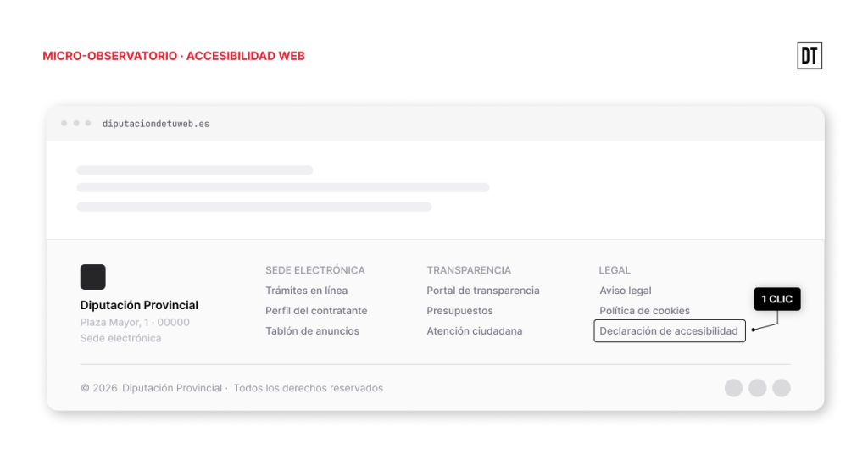Click the diputaciondetuweb.es address bar
868x471 pixels.
point(156,124)
